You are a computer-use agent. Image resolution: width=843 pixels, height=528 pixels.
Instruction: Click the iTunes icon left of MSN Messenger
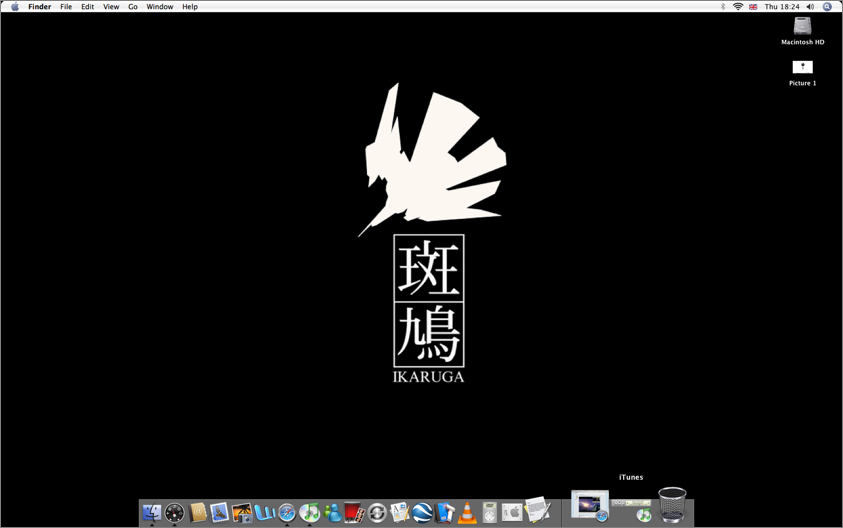[x=310, y=513]
